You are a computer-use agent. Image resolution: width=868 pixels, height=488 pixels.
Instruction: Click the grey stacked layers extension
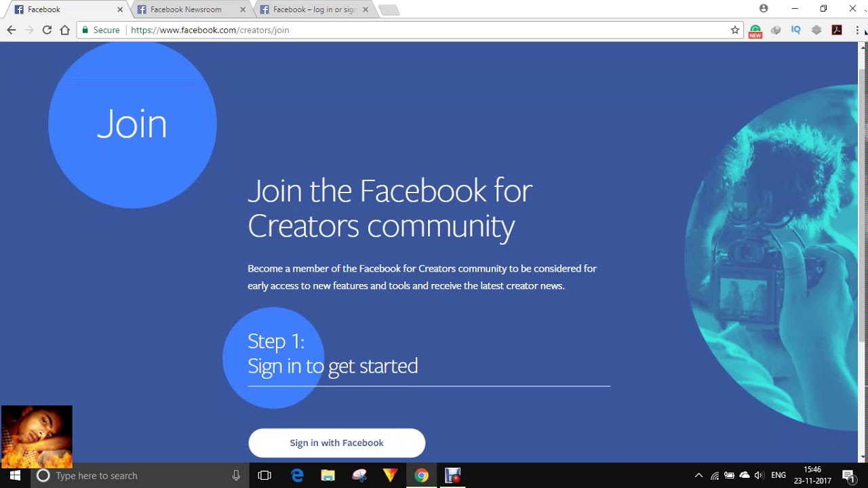coord(816,30)
